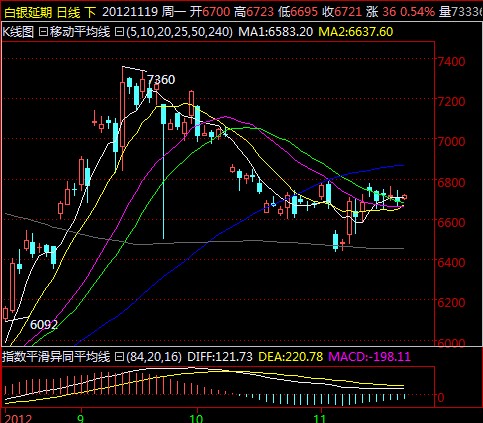This screenshot has width=483, height=423.
Task: Click the 7360 high annotation
Action: tap(161, 80)
